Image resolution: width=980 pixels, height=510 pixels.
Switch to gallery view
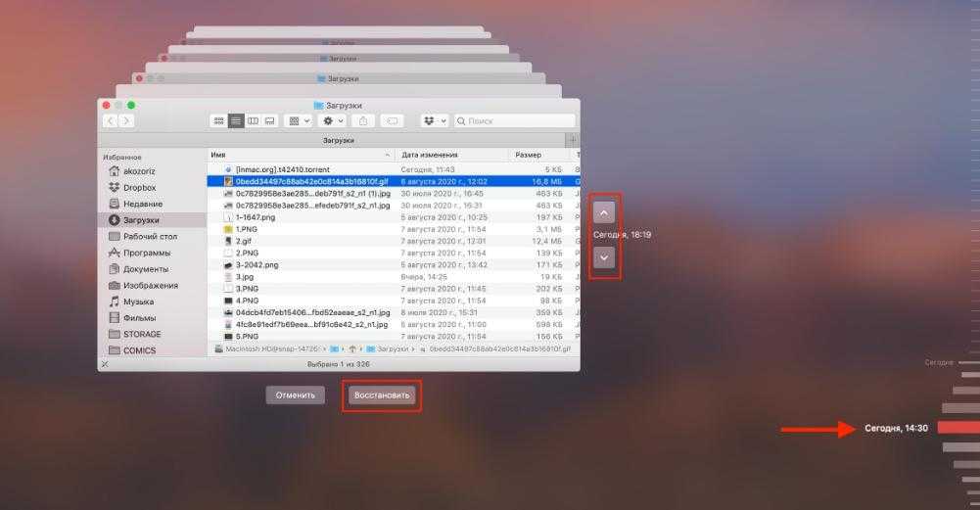point(269,120)
